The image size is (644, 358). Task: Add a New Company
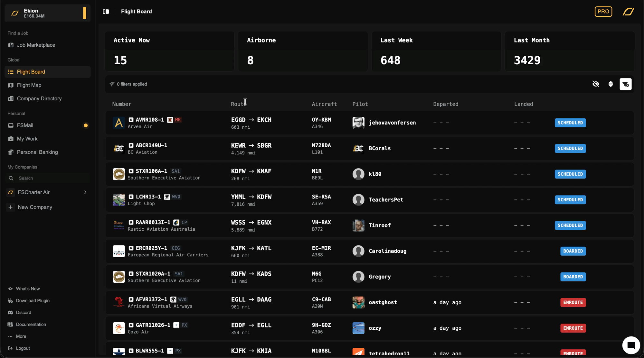(x=35, y=207)
